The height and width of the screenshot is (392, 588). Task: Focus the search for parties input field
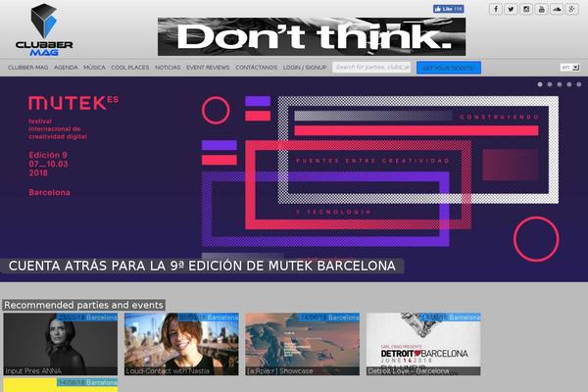pyautogui.click(x=371, y=68)
